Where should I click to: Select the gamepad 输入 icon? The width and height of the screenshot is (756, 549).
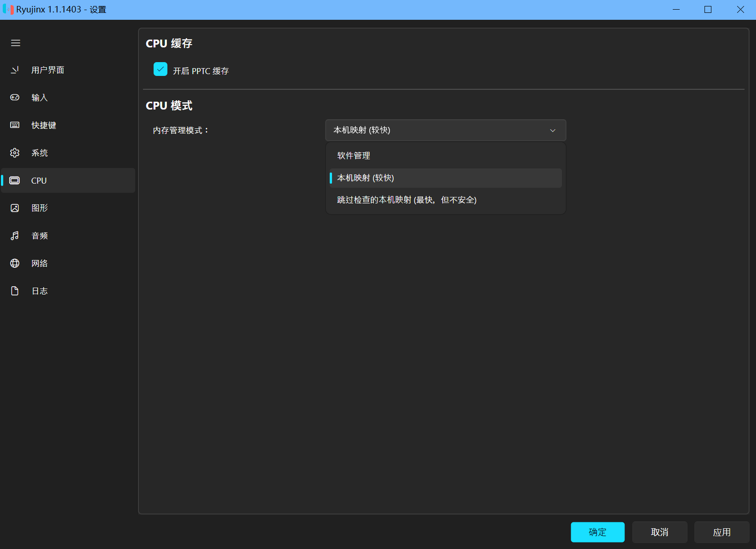pos(15,98)
